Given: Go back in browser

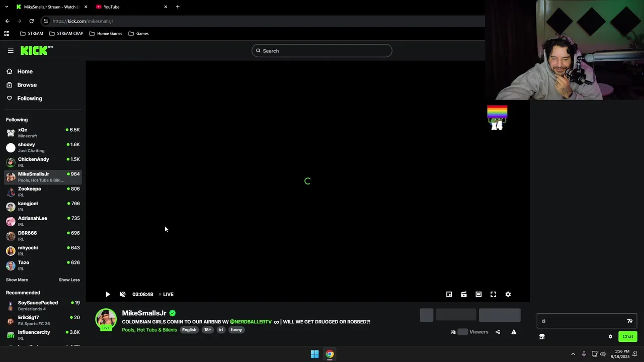Looking at the screenshot, I should (x=7, y=21).
